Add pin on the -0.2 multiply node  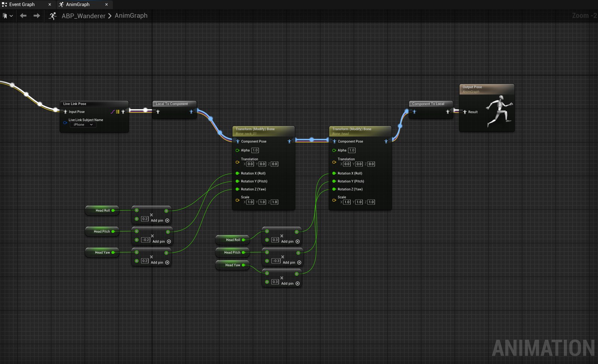(161, 242)
